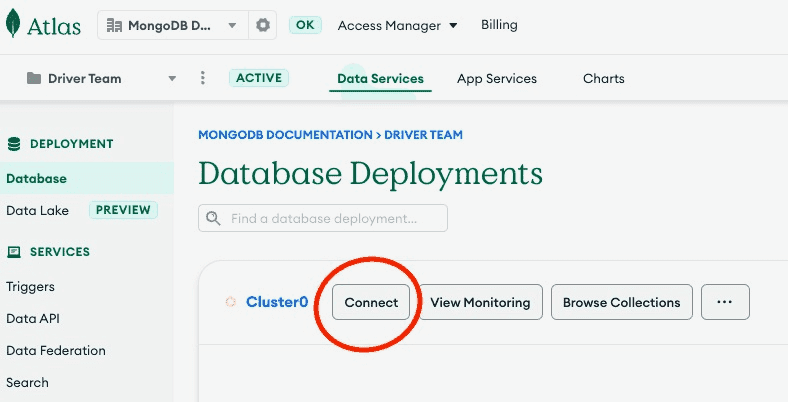Click the SERVICES section label

click(60, 252)
